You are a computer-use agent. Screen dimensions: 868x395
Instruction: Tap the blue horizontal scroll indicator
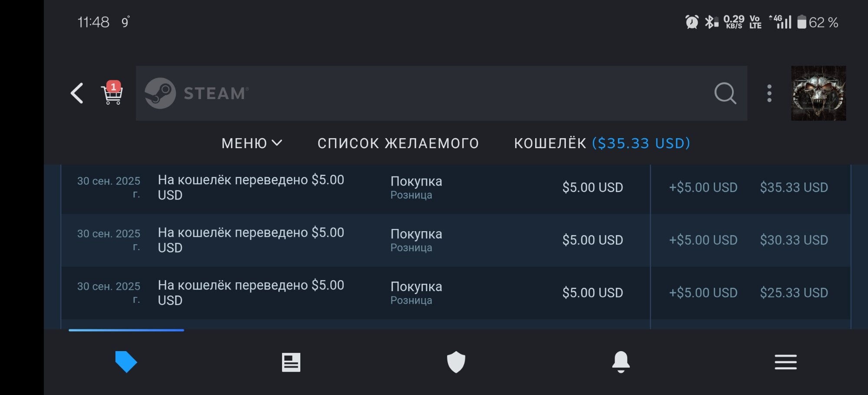pyautogui.click(x=126, y=330)
